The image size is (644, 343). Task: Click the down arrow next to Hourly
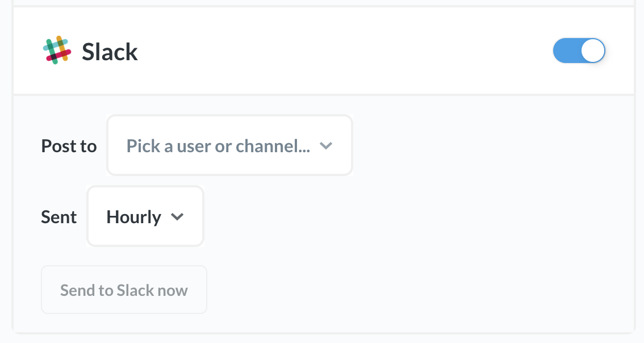(177, 216)
